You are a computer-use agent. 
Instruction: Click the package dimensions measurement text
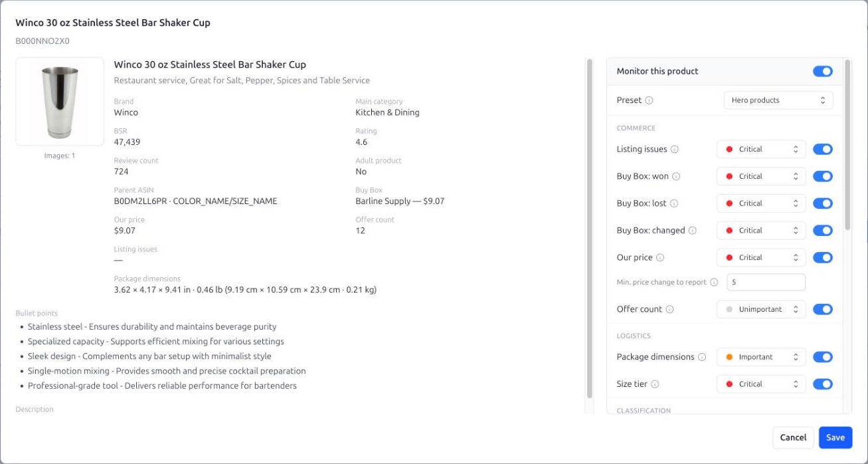coord(245,290)
